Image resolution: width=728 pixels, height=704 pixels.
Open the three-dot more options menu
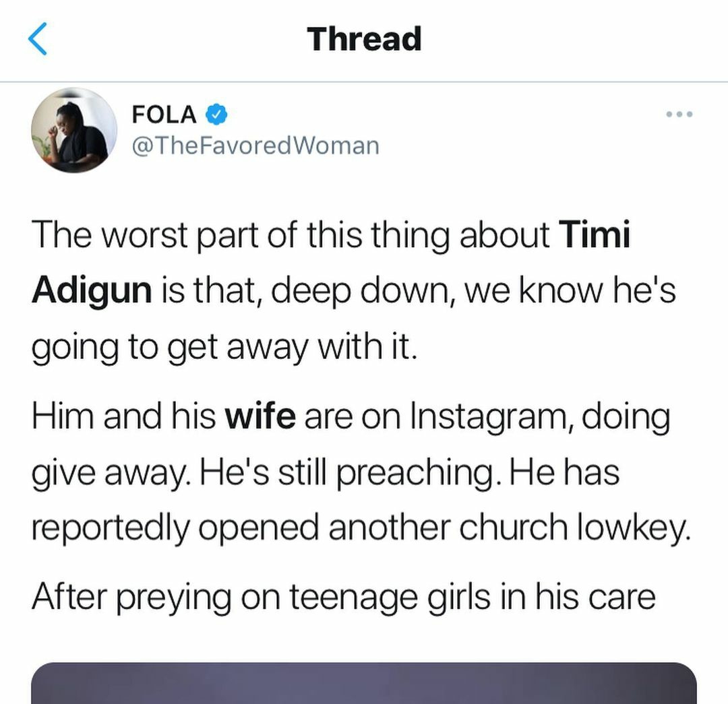coord(679,115)
